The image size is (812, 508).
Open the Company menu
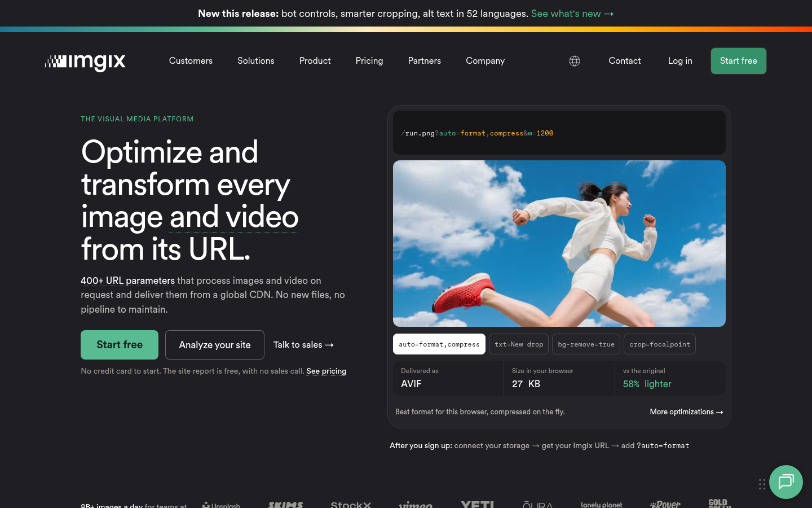pos(485,61)
